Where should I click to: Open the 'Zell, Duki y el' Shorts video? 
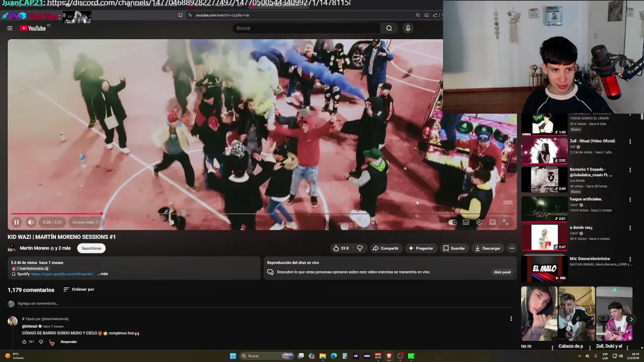(614, 314)
